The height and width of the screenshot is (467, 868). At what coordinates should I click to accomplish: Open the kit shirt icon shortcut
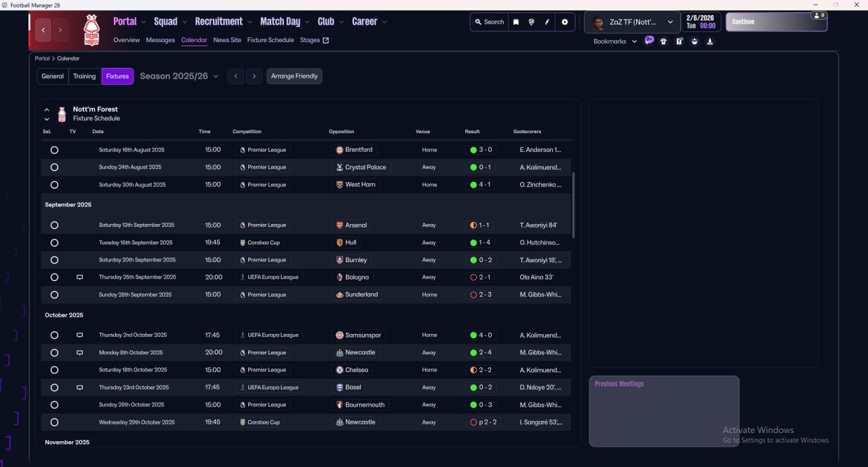coord(663,41)
